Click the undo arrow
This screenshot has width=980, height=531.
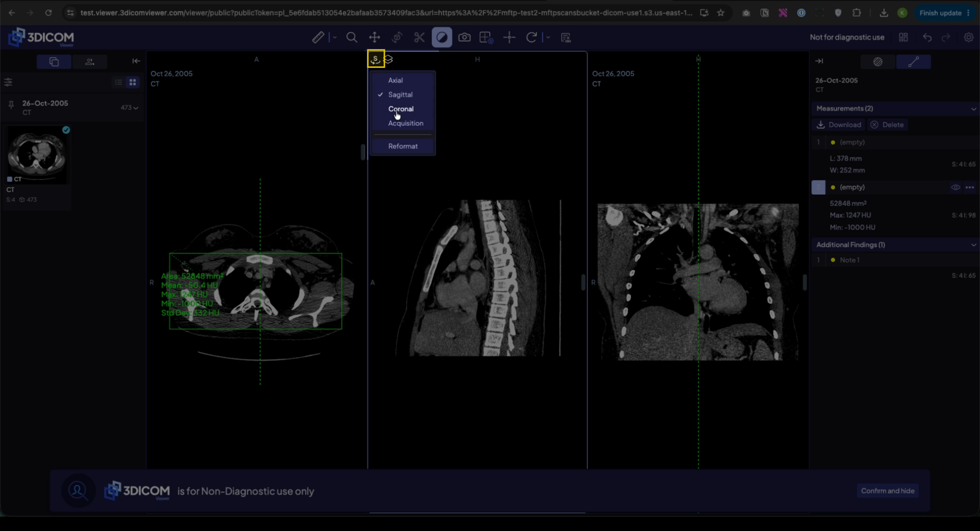pyautogui.click(x=927, y=37)
